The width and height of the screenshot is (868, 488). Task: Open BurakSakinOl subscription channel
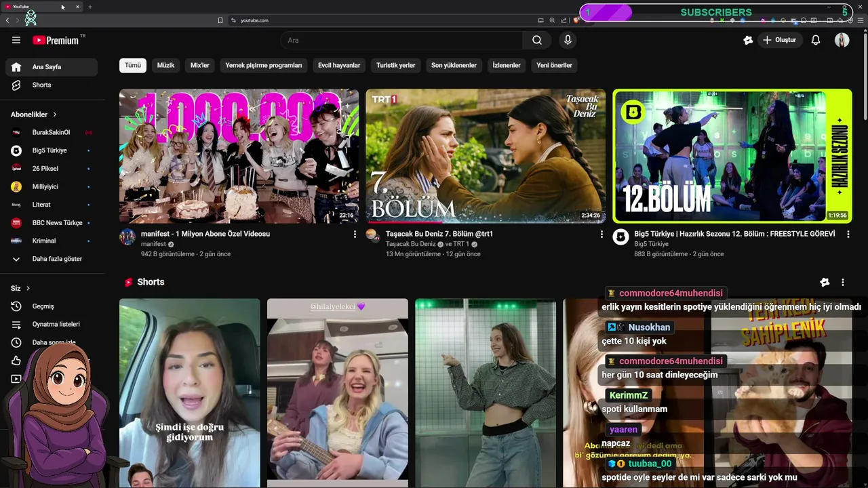52,132
